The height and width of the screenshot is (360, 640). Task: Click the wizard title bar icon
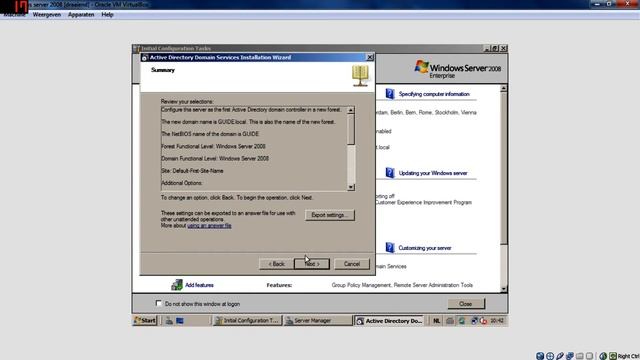tap(145, 58)
